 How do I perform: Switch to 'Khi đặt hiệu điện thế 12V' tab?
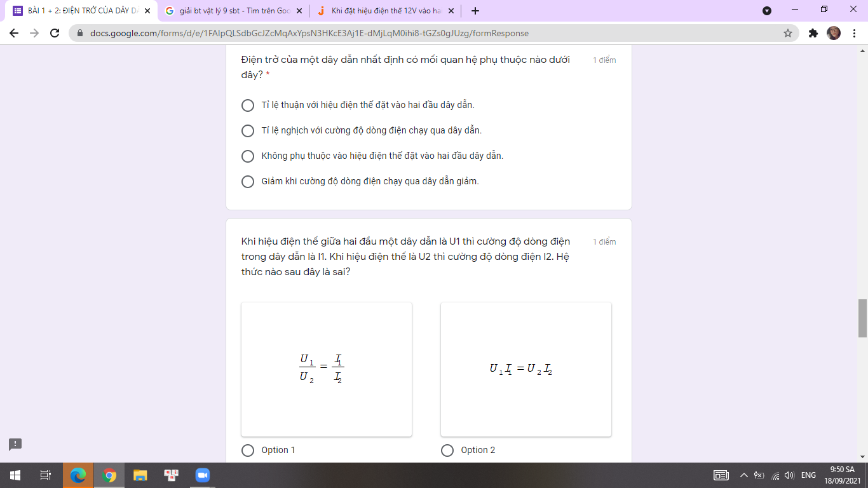pyautogui.click(x=384, y=11)
